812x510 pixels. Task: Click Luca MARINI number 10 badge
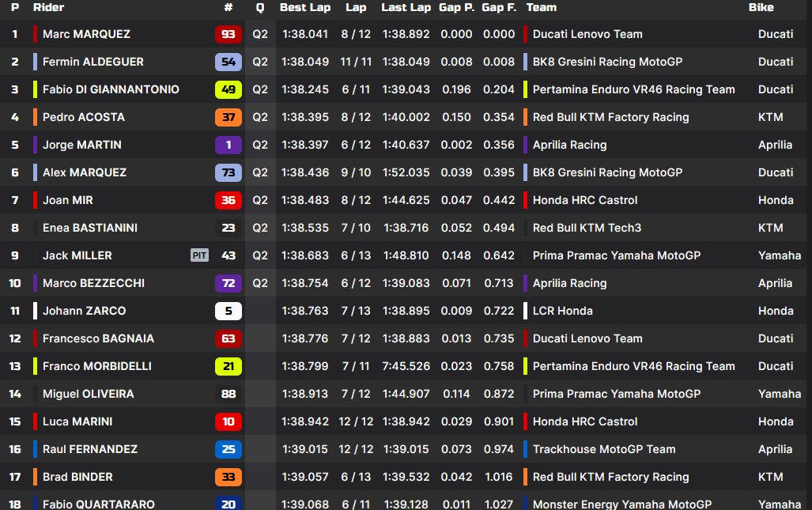click(x=228, y=422)
